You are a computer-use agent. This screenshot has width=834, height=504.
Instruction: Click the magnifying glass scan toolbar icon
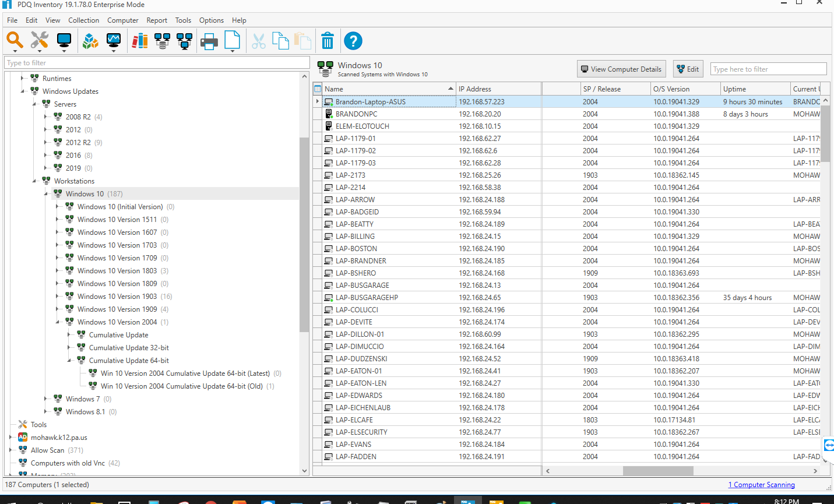coord(15,40)
